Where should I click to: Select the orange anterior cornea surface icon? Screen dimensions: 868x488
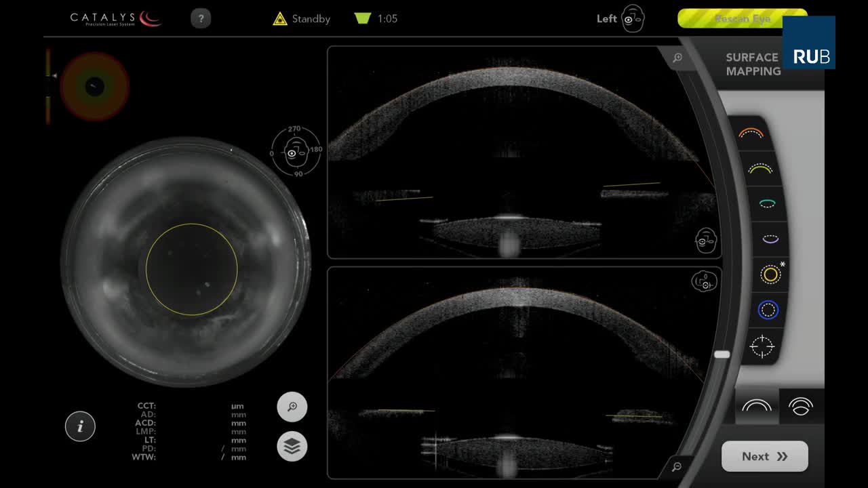click(x=751, y=133)
